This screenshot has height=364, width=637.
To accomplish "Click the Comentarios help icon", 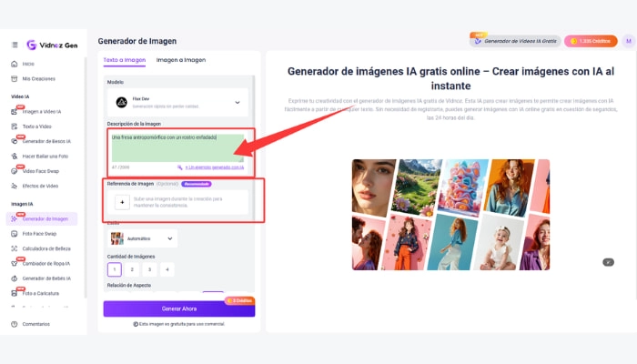I will pos(15,324).
